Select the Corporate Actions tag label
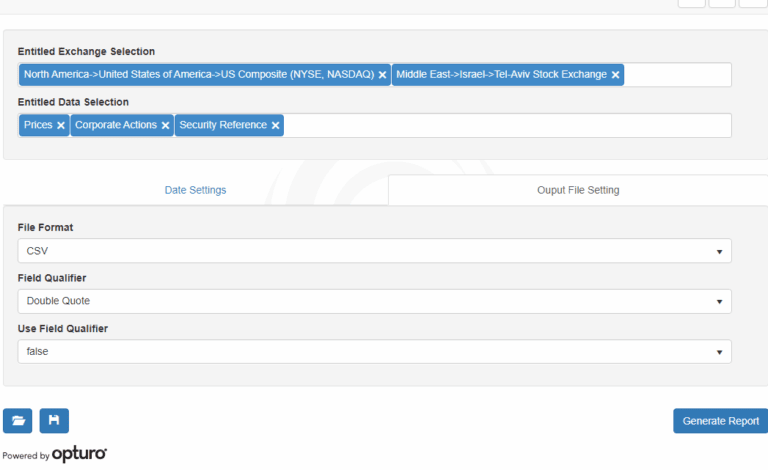 click(116, 126)
